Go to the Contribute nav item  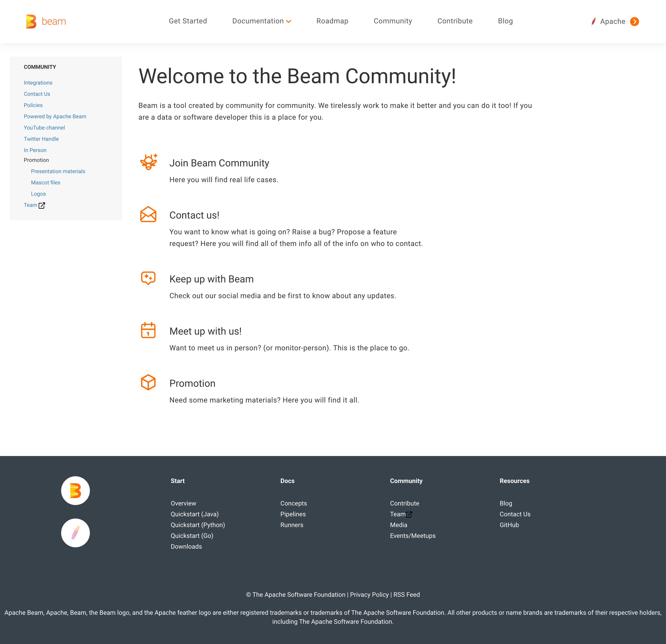(455, 21)
